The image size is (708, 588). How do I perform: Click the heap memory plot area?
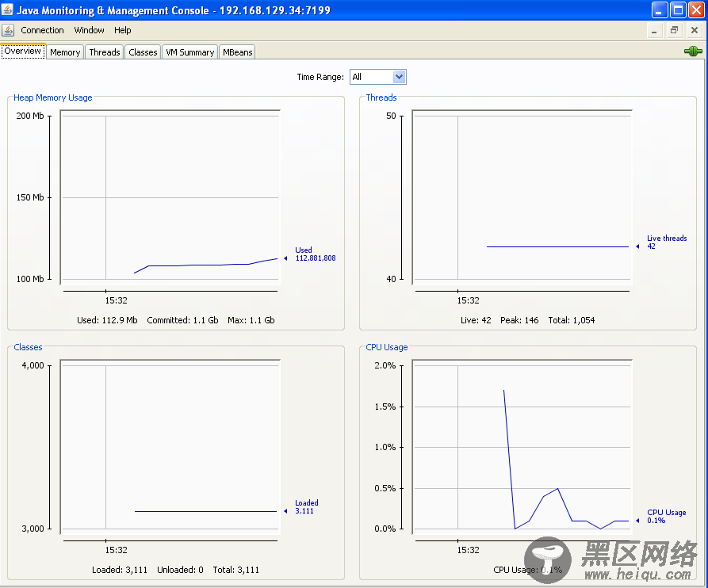coord(170,197)
